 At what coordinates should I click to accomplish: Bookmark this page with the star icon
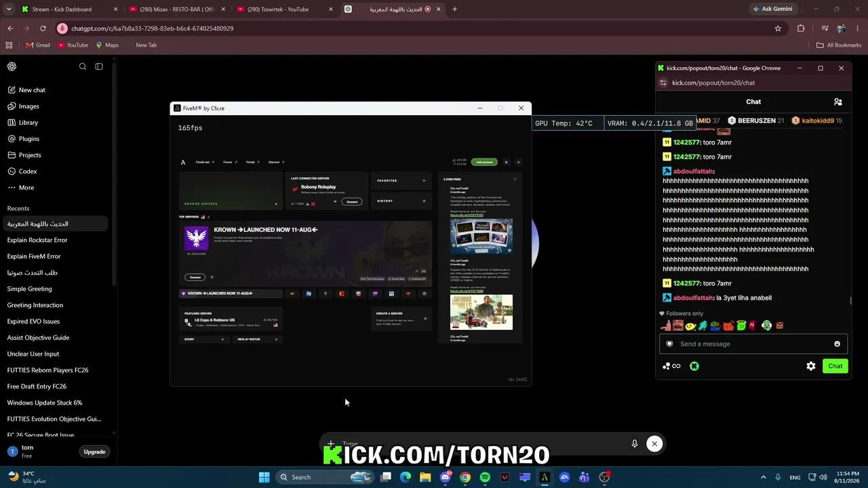click(778, 28)
